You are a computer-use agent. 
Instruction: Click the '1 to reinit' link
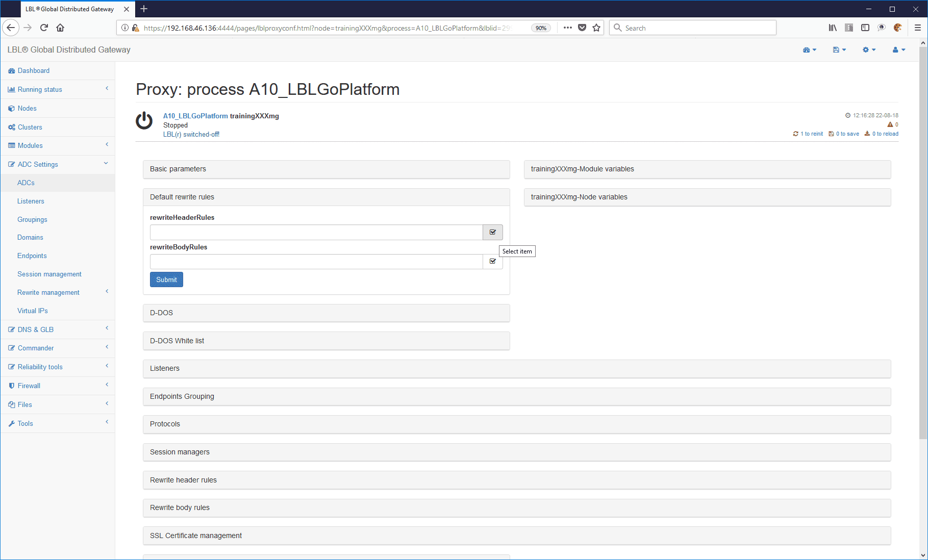click(808, 134)
